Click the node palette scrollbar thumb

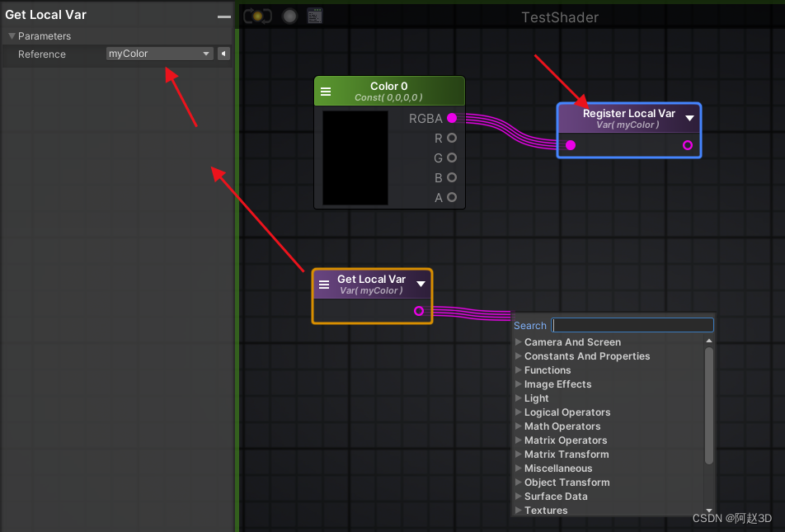pos(709,406)
